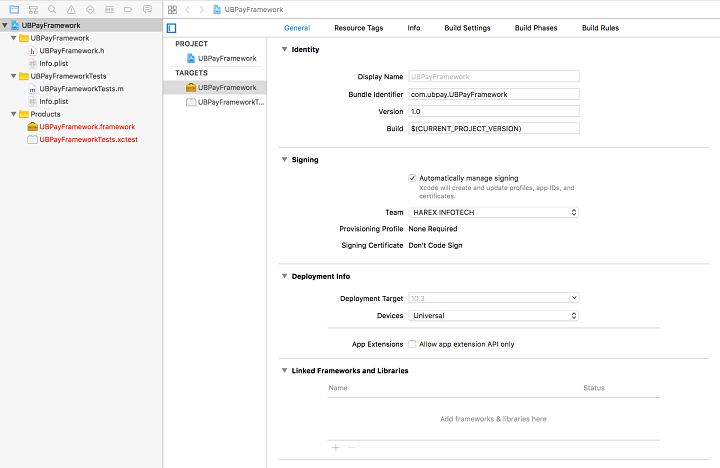This screenshot has width=720, height=468.
Task: Open the Debug navigator icon
Action: (x=109, y=9)
